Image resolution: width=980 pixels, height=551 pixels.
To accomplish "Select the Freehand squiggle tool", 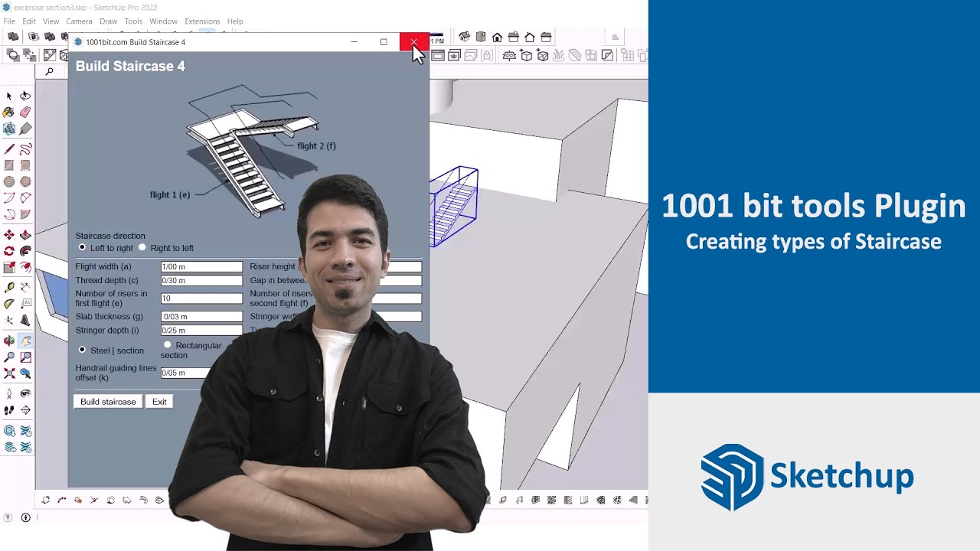I will (25, 149).
